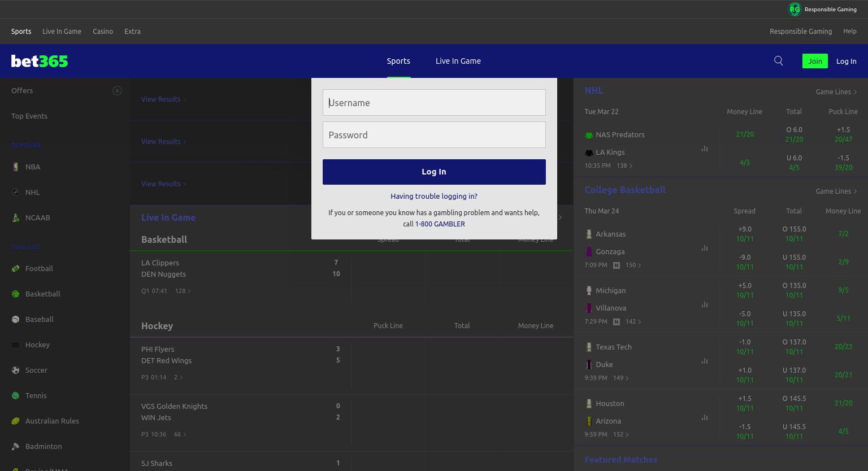Open Casino in the top bar
This screenshot has width=868, height=471.
(103, 31)
